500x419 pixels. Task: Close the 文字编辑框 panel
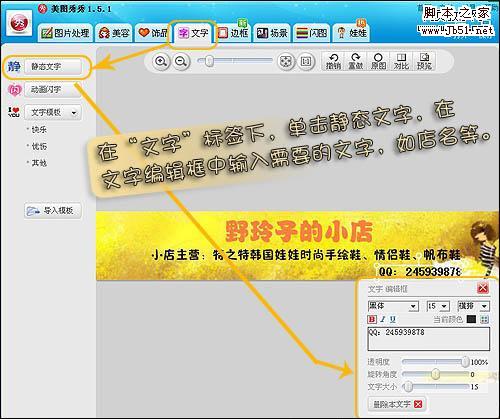point(483,288)
